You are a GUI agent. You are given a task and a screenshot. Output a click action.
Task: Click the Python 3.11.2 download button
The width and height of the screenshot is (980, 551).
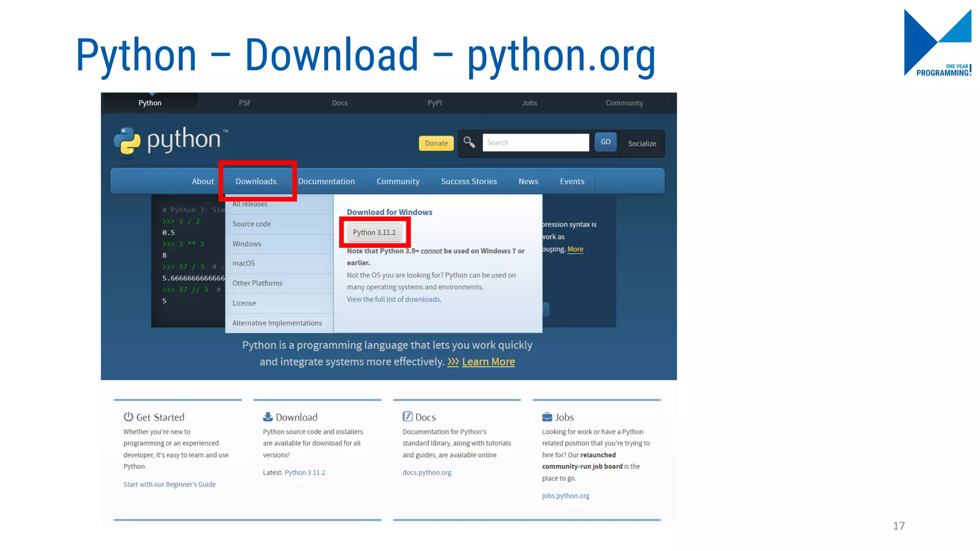click(375, 232)
